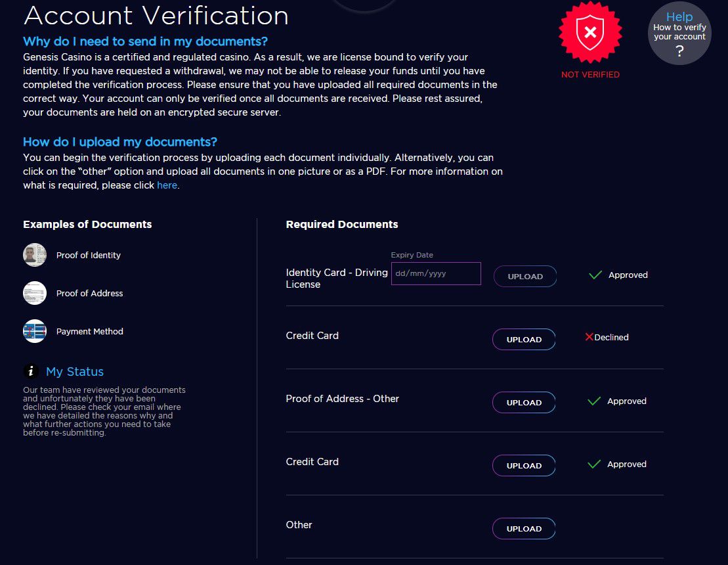
Task: Click the 'Declined' status text
Action: point(611,337)
